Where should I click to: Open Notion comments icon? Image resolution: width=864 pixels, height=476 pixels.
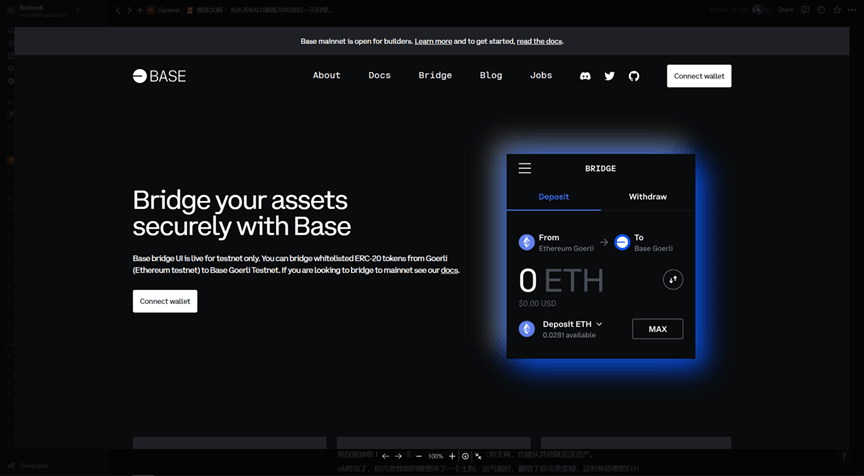click(x=805, y=10)
